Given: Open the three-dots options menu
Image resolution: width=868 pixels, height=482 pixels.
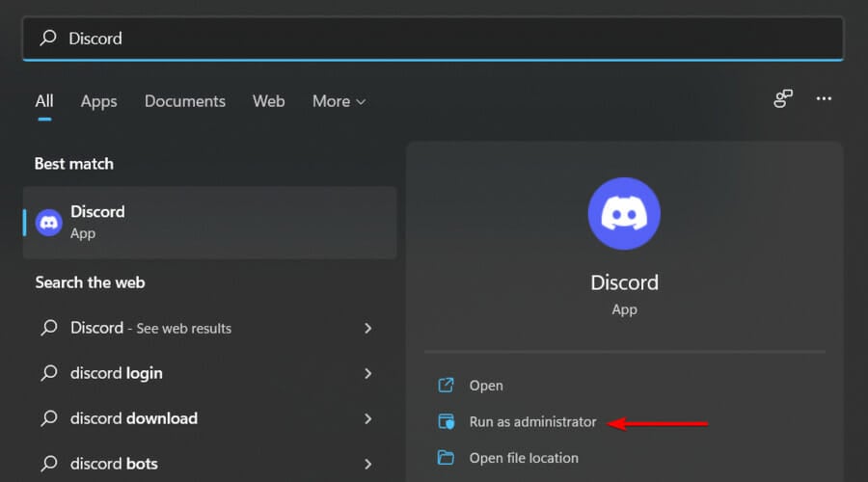Looking at the screenshot, I should click(x=824, y=98).
